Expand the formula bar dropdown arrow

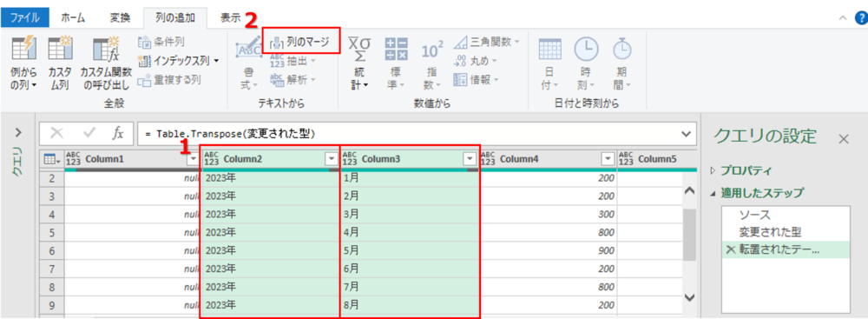(687, 134)
